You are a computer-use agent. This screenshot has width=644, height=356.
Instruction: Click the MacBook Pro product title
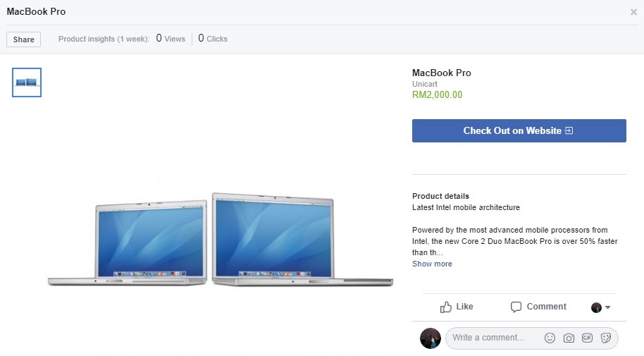click(442, 73)
